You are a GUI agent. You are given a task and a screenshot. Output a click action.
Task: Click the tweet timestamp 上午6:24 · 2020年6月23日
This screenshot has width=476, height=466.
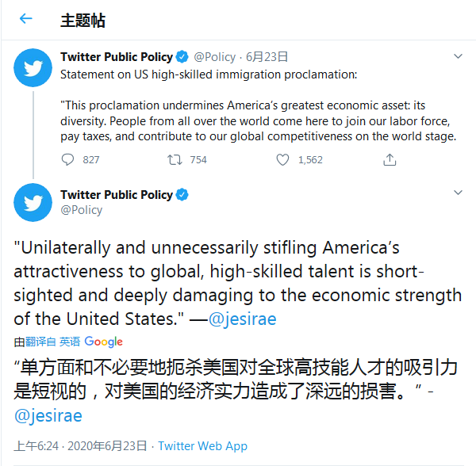81,446
